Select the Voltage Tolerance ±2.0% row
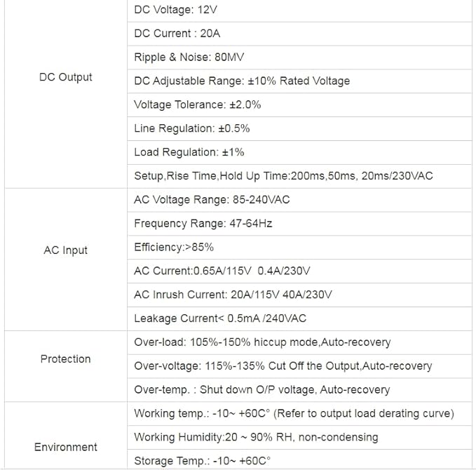This screenshot has height=470, width=476. pyautogui.click(x=197, y=105)
